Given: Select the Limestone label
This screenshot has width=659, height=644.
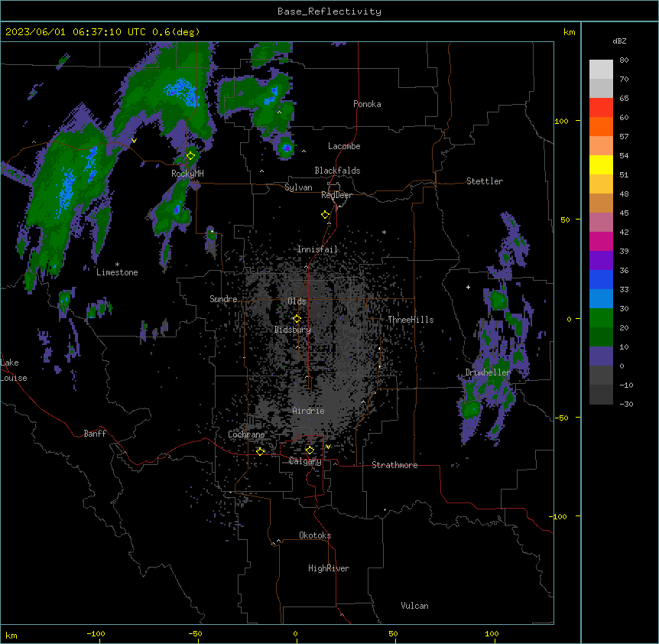Looking at the screenshot, I should coord(117,272).
